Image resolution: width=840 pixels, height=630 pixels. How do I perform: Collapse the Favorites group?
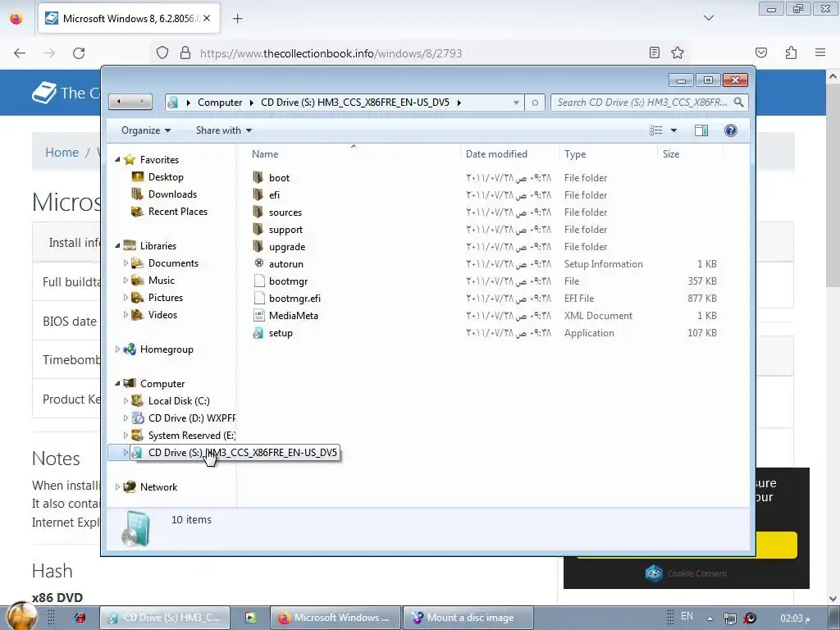(117, 160)
